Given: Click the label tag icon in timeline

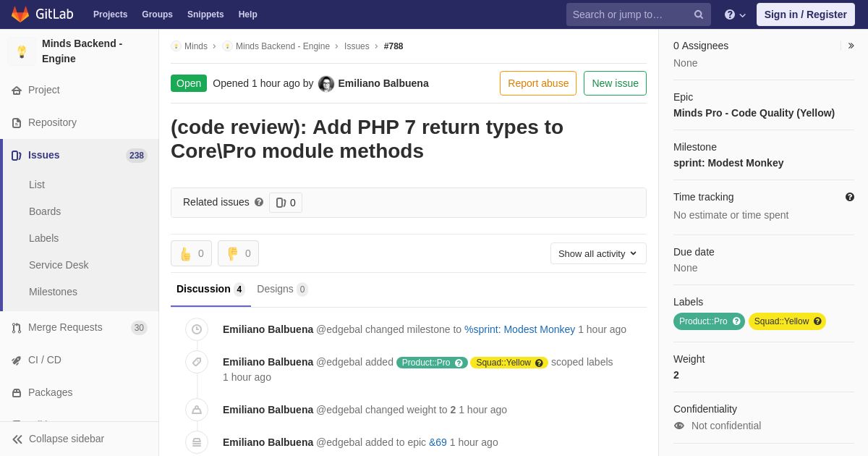Looking at the screenshot, I should click(197, 362).
